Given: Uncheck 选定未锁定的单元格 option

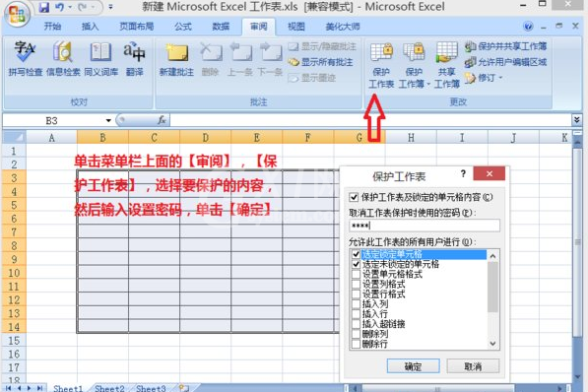Looking at the screenshot, I should point(356,264).
